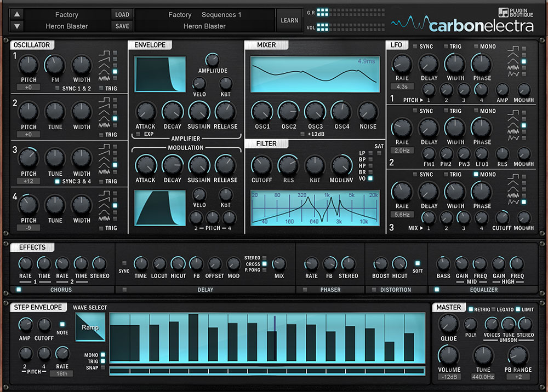The height and width of the screenshot is (392, 548).
Task: Select the noise waveform for Oscillator 2
Action: point(114,124)
